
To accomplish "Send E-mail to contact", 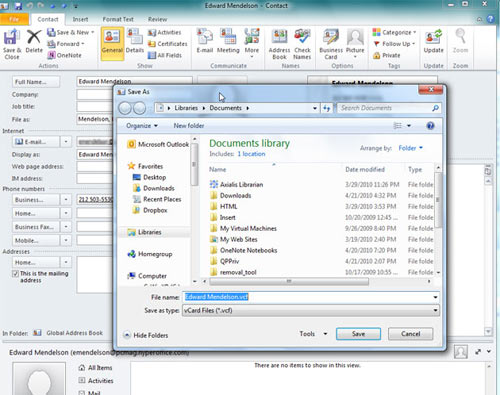I will point(205,41).
